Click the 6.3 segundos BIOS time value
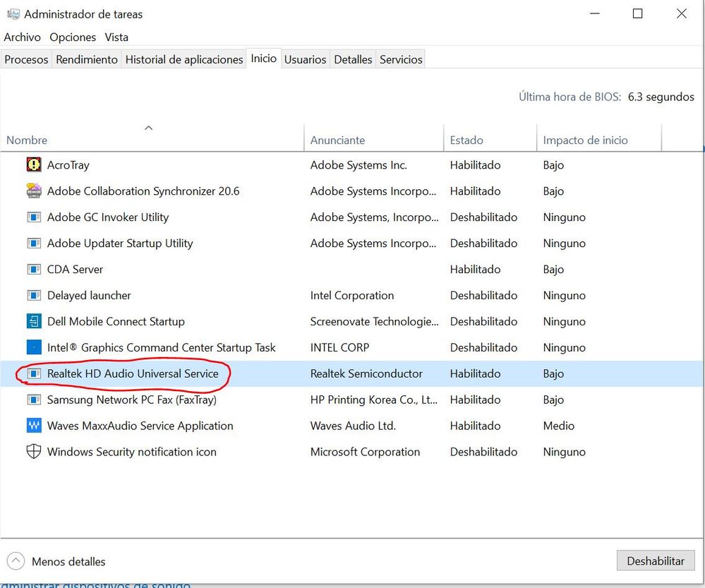The image size is (705, 588). 661,97
